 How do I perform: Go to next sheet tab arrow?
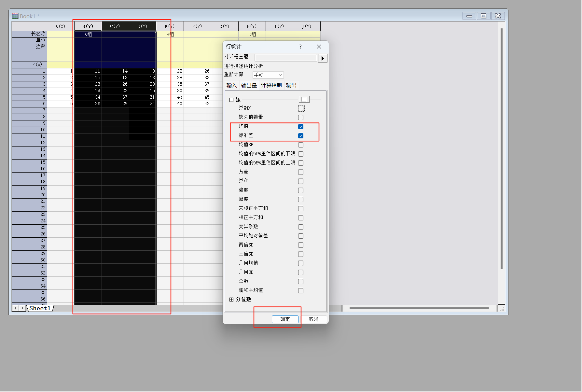(x=22, y=308)
